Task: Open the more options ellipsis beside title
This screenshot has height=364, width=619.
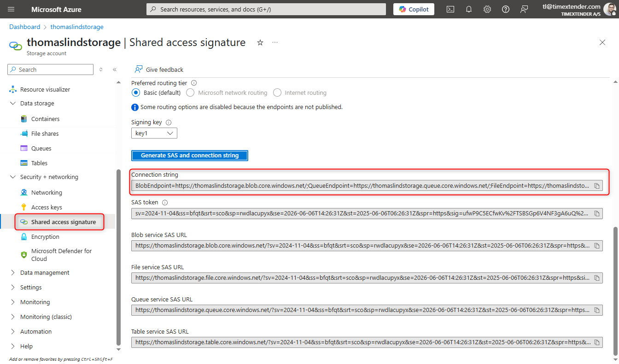Action: tap(275, 42)
